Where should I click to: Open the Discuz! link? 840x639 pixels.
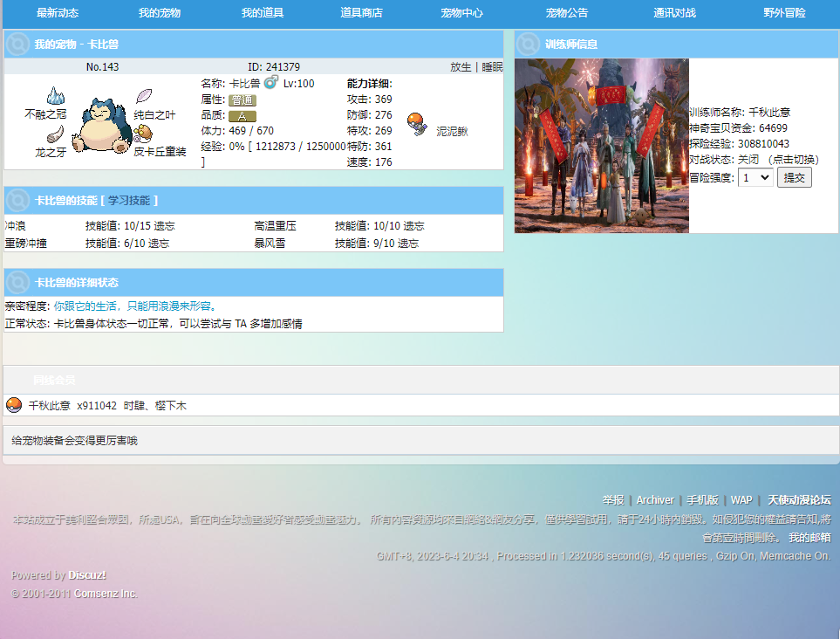click(87, 575)
